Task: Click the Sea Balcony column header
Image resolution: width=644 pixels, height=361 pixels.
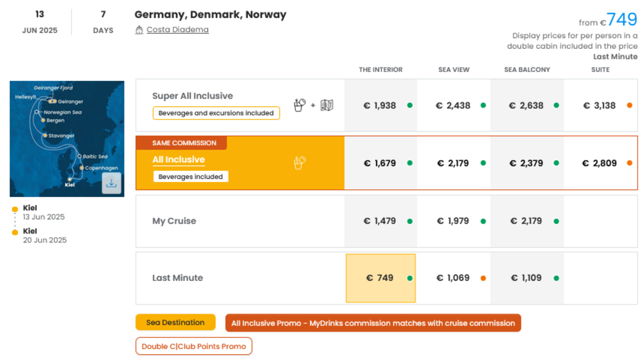Action: tap(527, 69)
